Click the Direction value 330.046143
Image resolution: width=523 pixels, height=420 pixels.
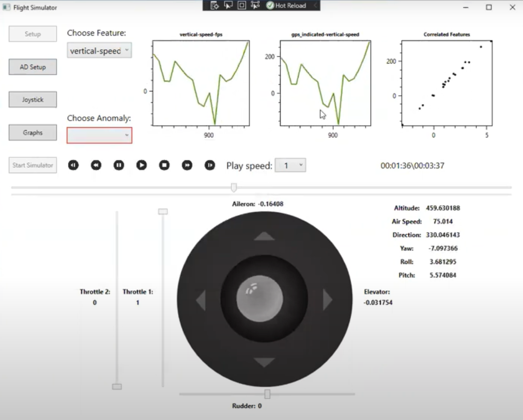point(443,235)
